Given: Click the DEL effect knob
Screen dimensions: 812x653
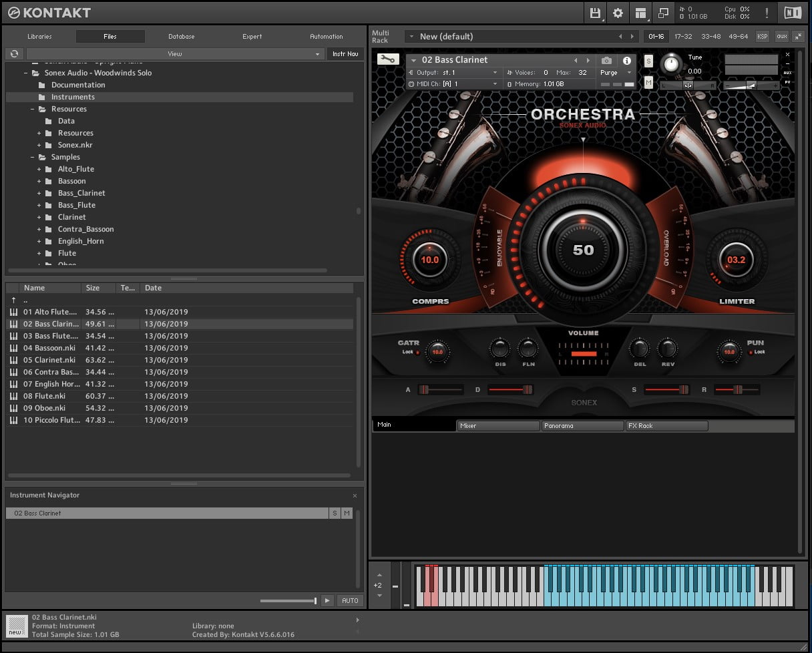Looking at the screenshot, I should [x=639, y=348].
